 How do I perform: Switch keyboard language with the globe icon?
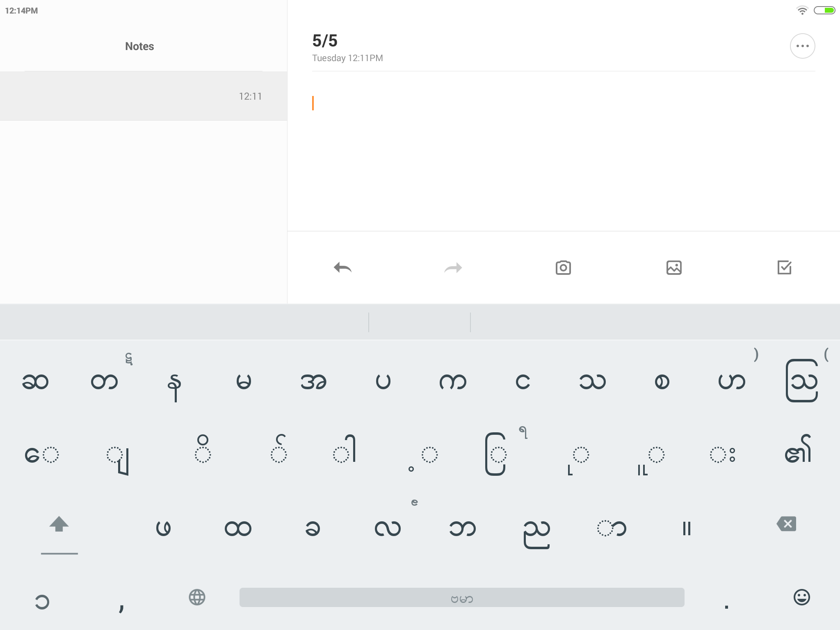tap(197, 597)
